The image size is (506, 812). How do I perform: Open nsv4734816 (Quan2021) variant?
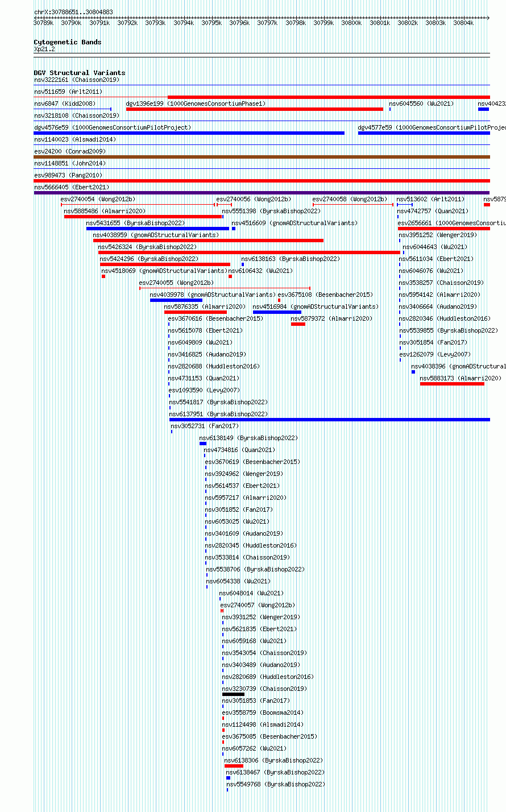(x=239, y=450)
